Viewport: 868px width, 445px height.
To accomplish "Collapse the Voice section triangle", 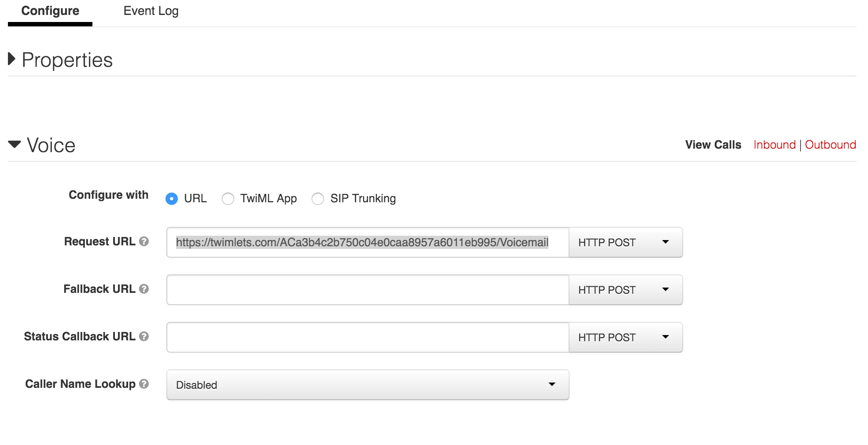I will (15, 144).
